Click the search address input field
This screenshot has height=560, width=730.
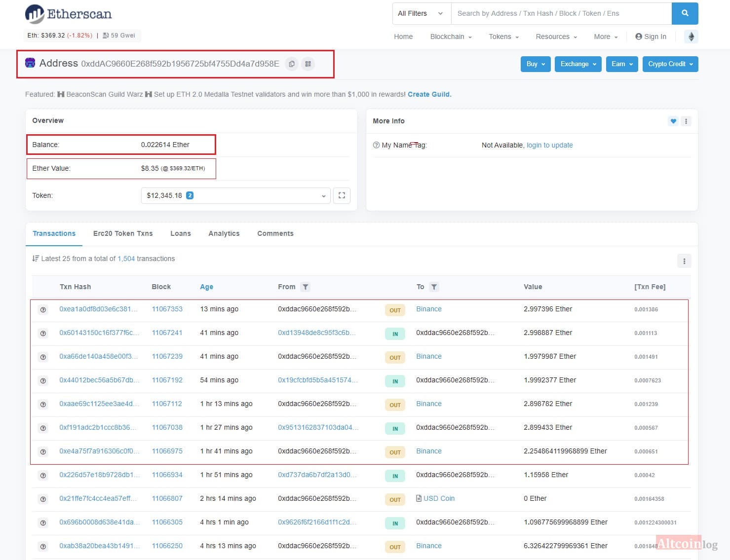[561, 13]
